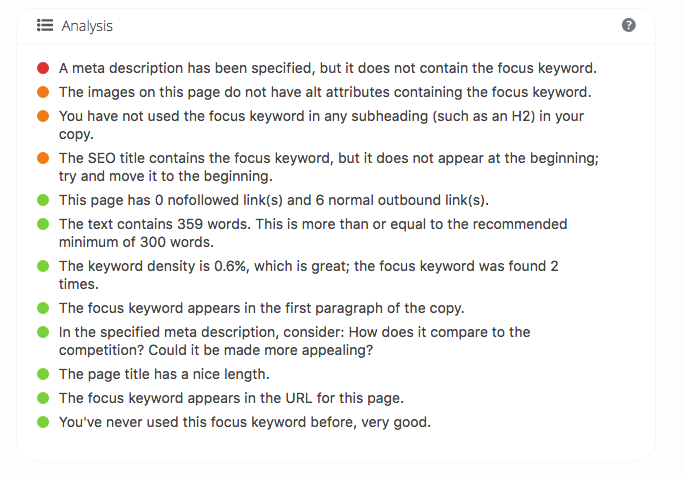
Task: Click the green dot beside nofollowed links item
Action: 43,200
